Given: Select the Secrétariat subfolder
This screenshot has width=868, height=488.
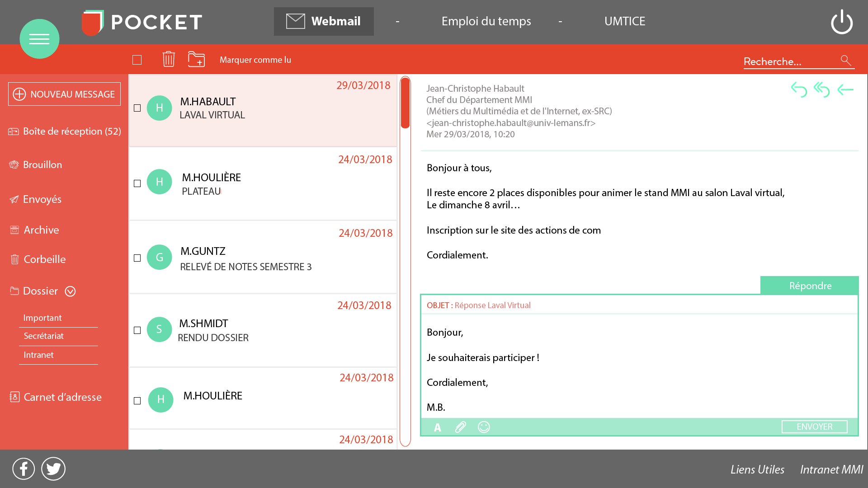Looking at the screenshot, I should [x=44, y=336].
